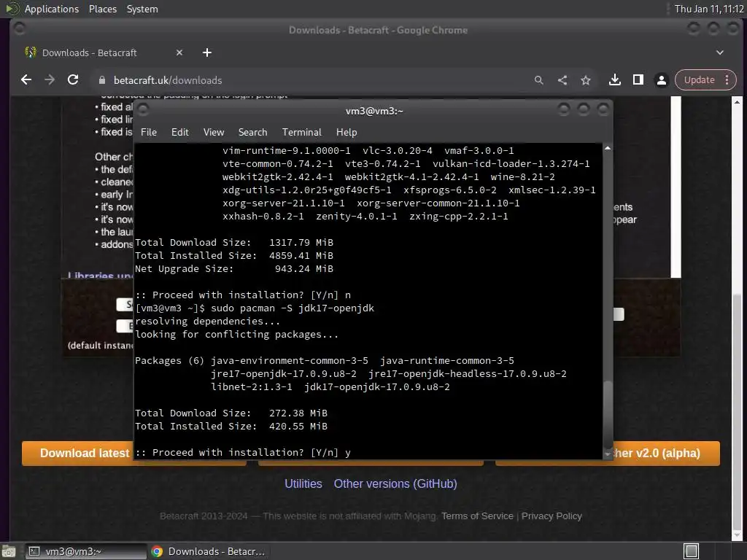
Task: Reload the Betacraft downloads page
Action: click(73, 80)
